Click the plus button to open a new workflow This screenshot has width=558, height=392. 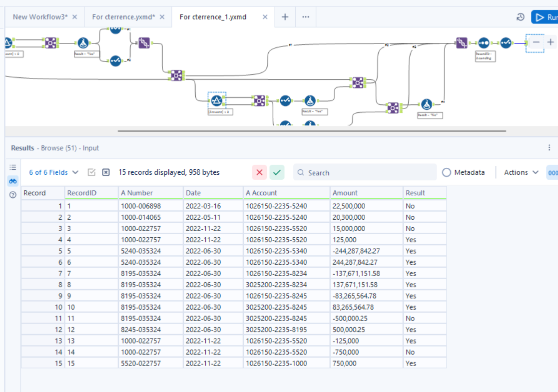coord(285,16)
